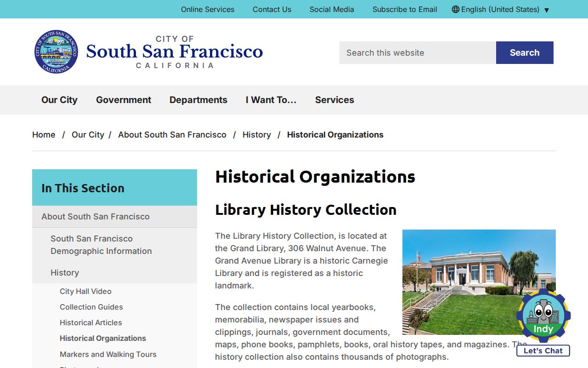
Task: Go to Social Media page
Action: point(332,9)
